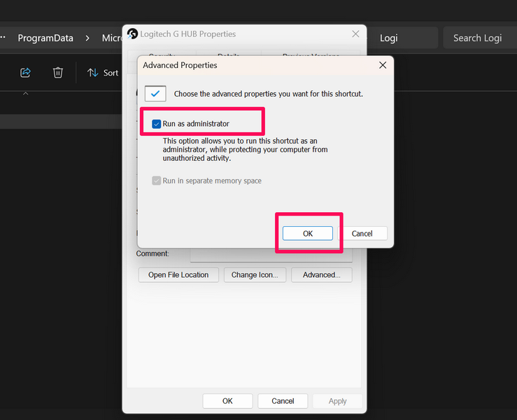Click the Logitech G HUB title bar icon
This screenshot has height=420, width=517.
click(133, 34)
